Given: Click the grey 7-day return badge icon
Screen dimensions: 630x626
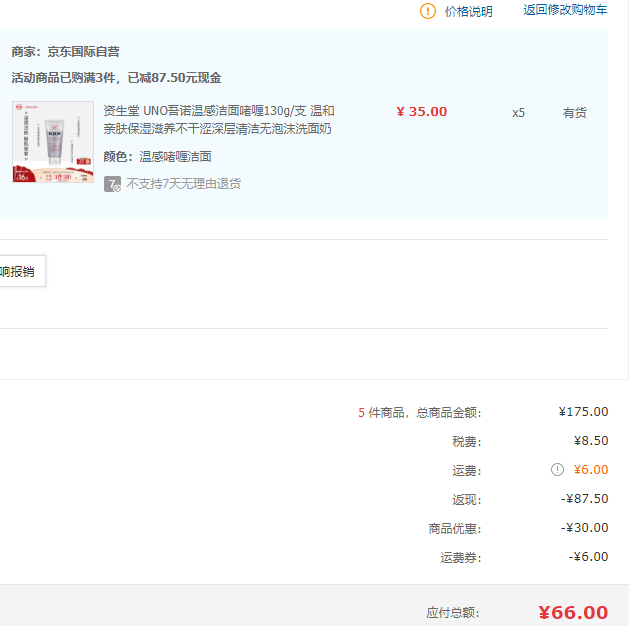Looking at the screenshot, I should click(113, 184).
